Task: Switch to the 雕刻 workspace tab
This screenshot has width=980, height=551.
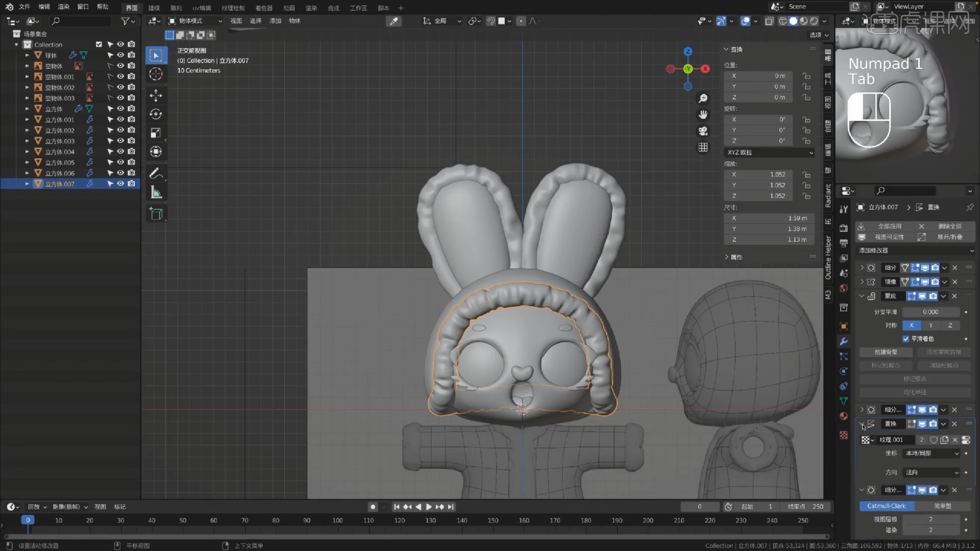Action: click(x=176, y=8)
